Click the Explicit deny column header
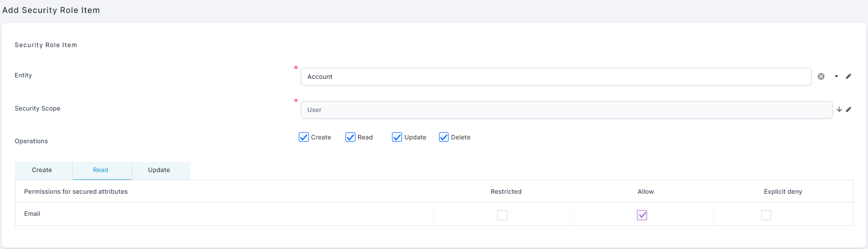 point(782,192)
